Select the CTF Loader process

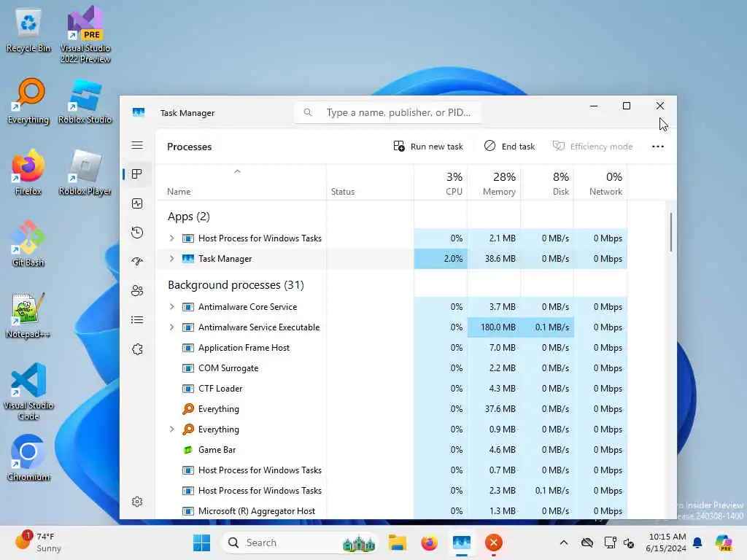click(391, 389)
